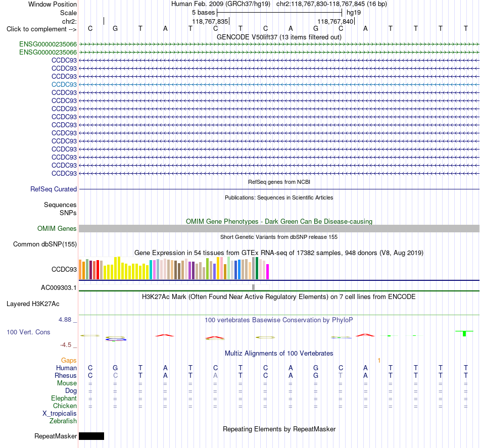This screenshot has width=480, height=448.
Task: Click the CCDC93 label beside the GTEx bar chart
Action: pos(64,269)
